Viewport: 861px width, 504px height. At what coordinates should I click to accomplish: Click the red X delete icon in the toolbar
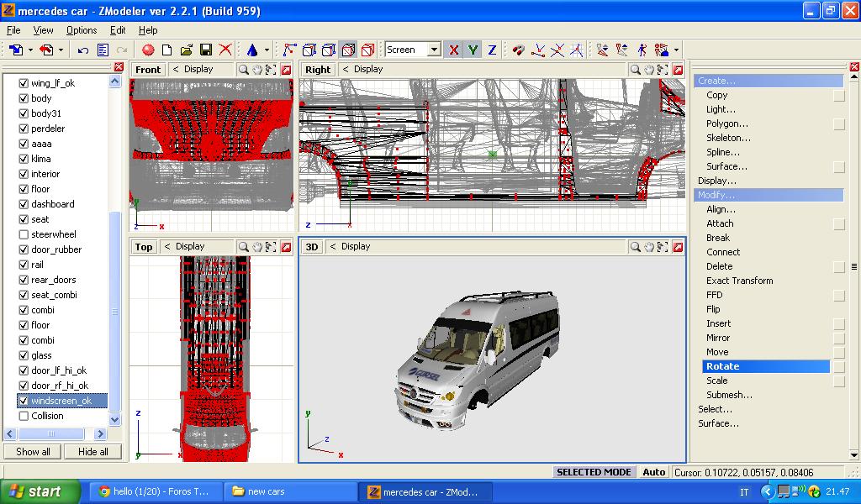(x=225, y=50)
